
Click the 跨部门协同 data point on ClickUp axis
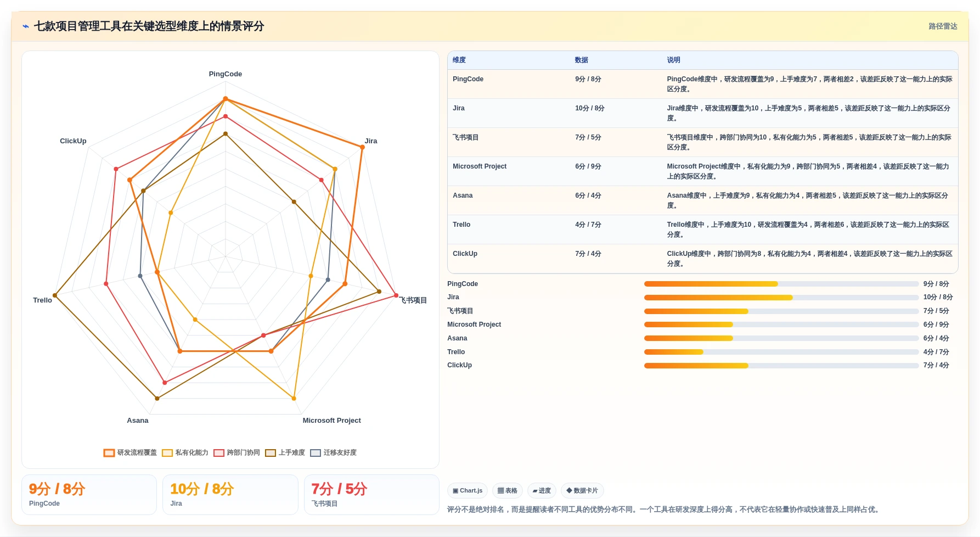(x=116, y=169)
